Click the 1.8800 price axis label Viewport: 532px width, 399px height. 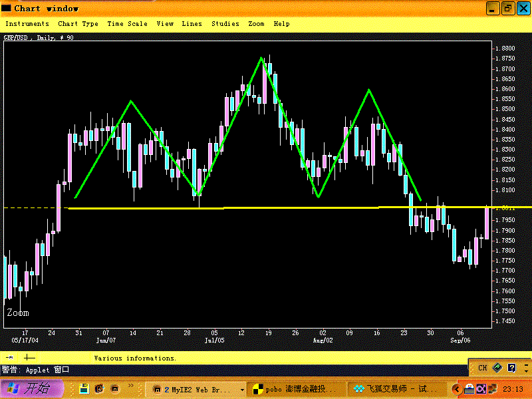click(x=505, y=49)
